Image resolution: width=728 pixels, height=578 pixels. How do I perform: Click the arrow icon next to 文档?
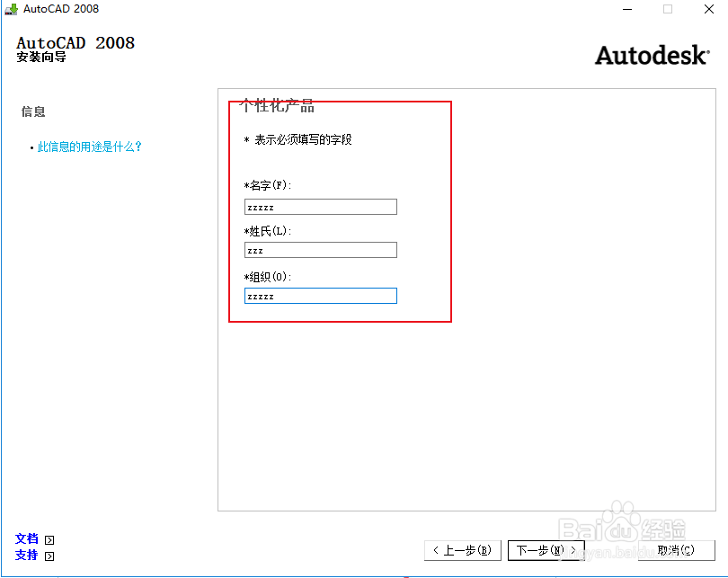(x=49, y=538)
